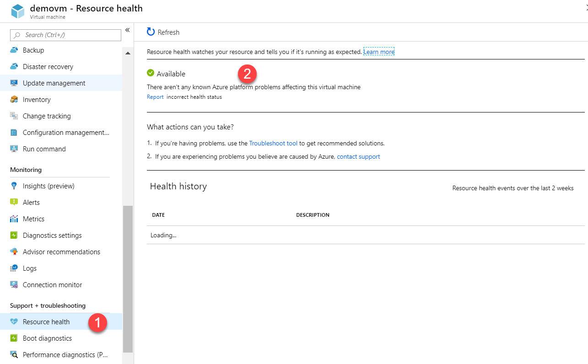This screenshot has width=588, height=364.
Task: Click the Boot diagnostics icon
Action: tap(14, 338)
